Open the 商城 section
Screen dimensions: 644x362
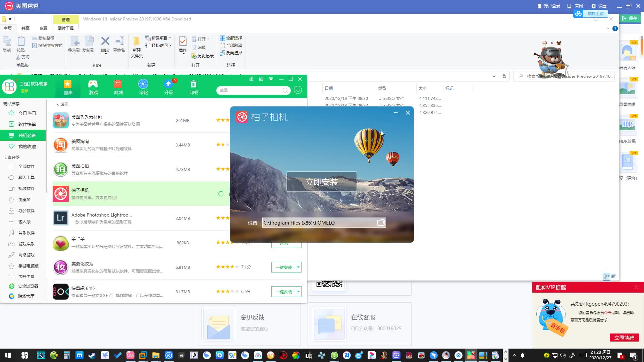pos(118,87)
